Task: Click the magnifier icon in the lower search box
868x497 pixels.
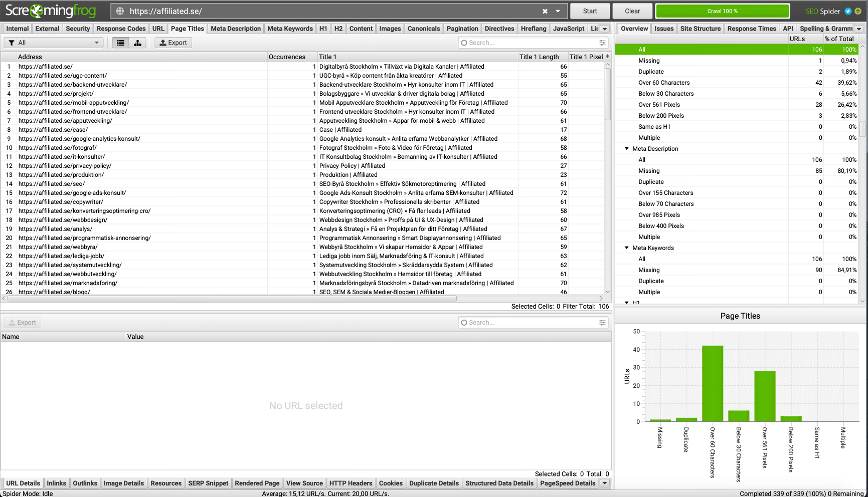Action: point(464,323)
